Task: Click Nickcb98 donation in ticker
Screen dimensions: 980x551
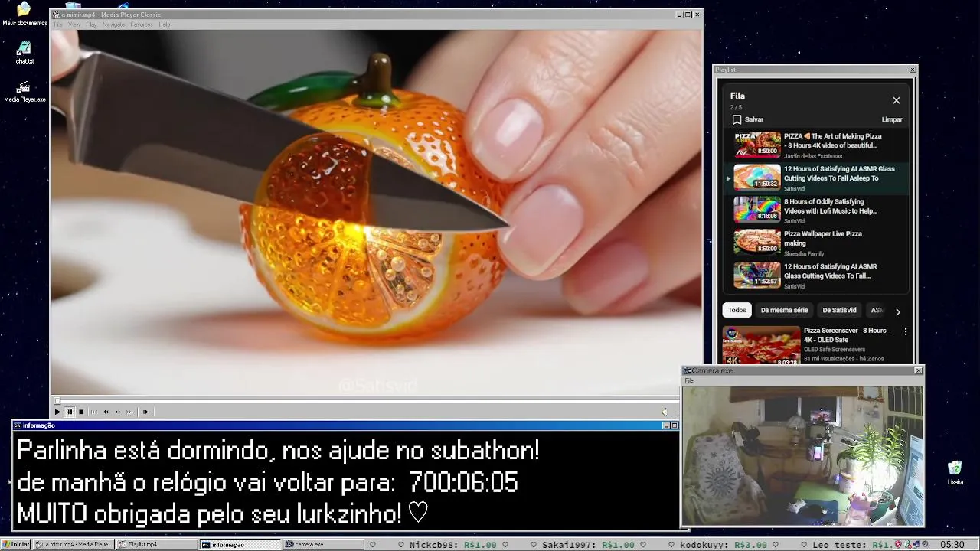Action: click(x=452, y=545)
